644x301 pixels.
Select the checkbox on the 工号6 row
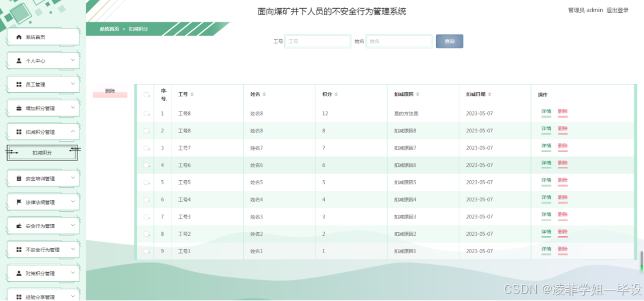pos(146,165)
